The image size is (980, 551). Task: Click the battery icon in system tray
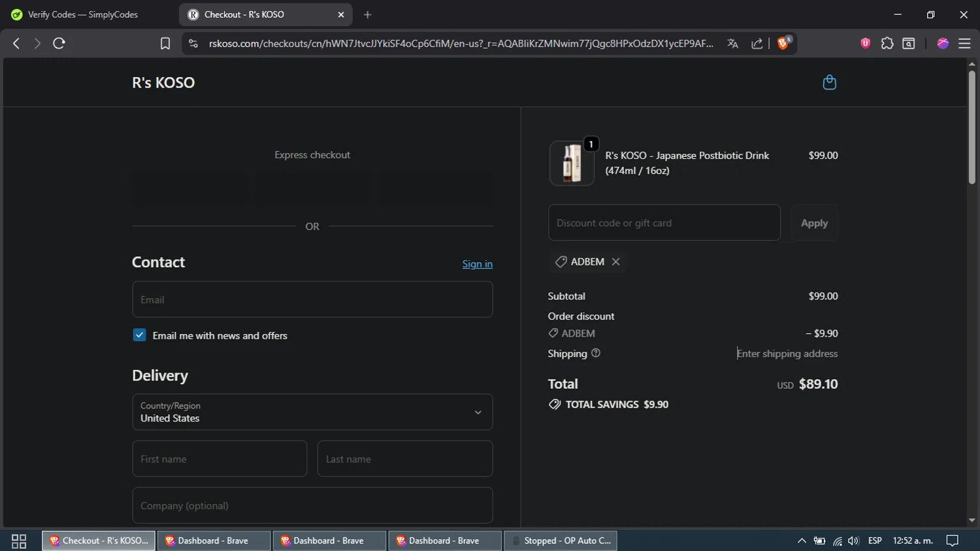click(819, 541)
